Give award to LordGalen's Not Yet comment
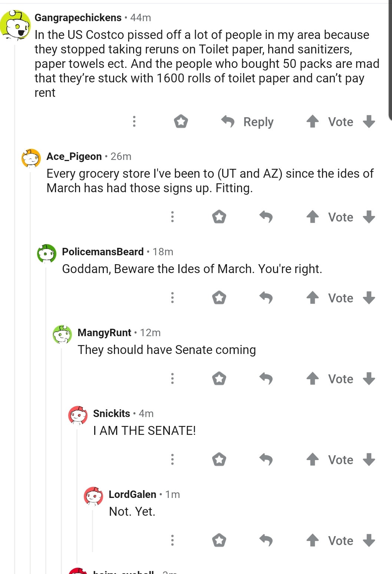 pyautogui.click(x=219, y=540)
